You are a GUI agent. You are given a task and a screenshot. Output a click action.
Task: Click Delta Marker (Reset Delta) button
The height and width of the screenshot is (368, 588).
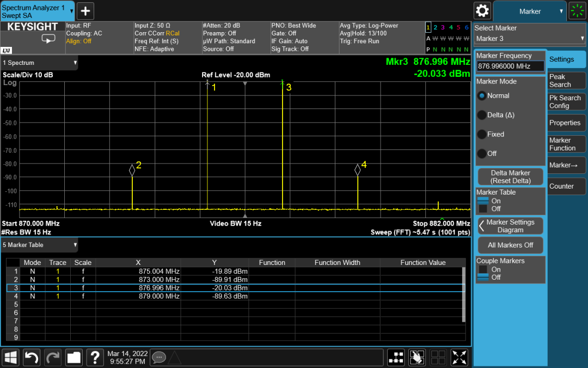point(510,177)
